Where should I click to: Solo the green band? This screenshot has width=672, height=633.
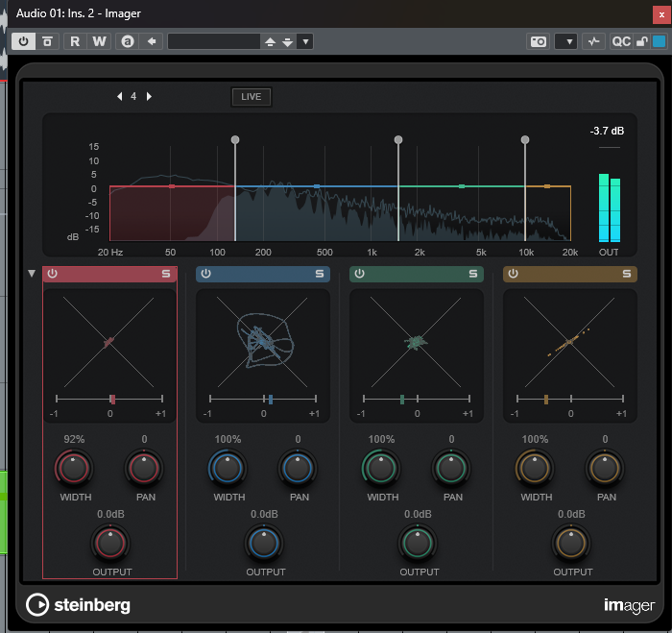coord(473,274)
